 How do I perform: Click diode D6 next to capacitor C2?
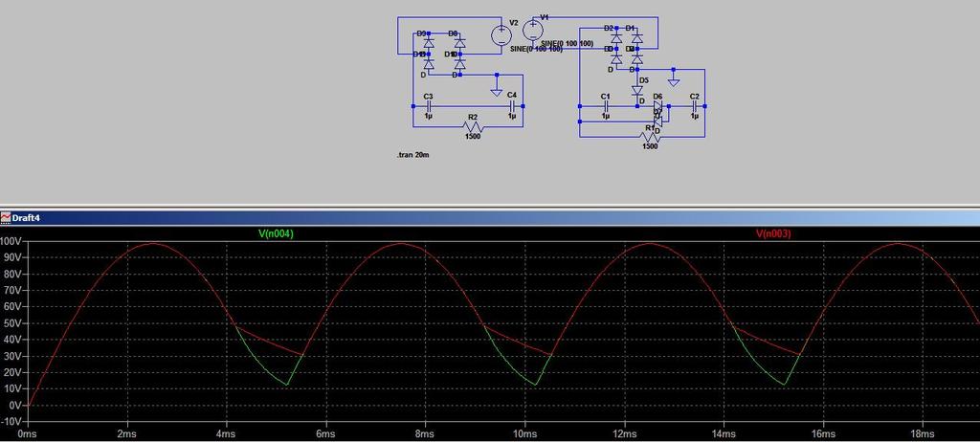click(657, 106)
